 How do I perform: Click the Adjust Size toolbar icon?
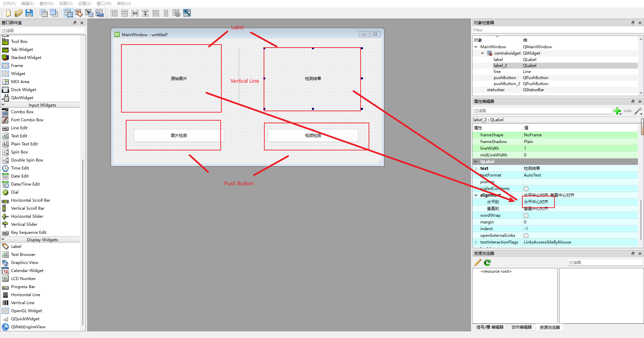(x=186, y=13)
